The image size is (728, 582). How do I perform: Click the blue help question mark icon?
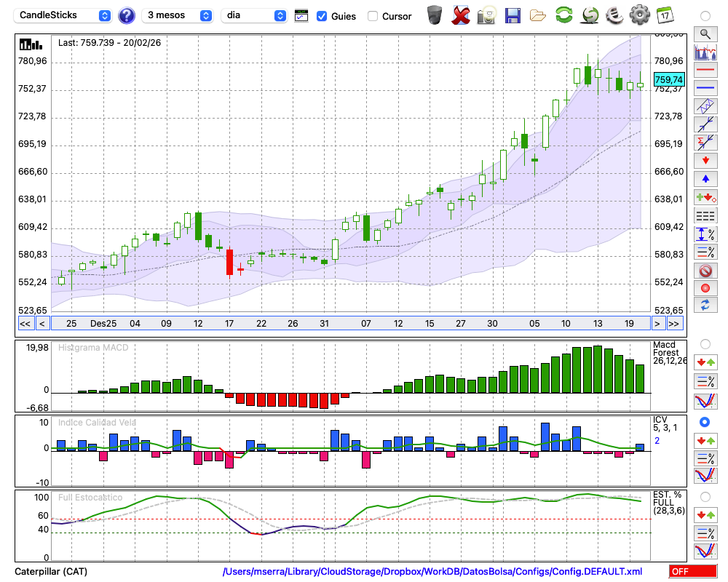(127, 15)
